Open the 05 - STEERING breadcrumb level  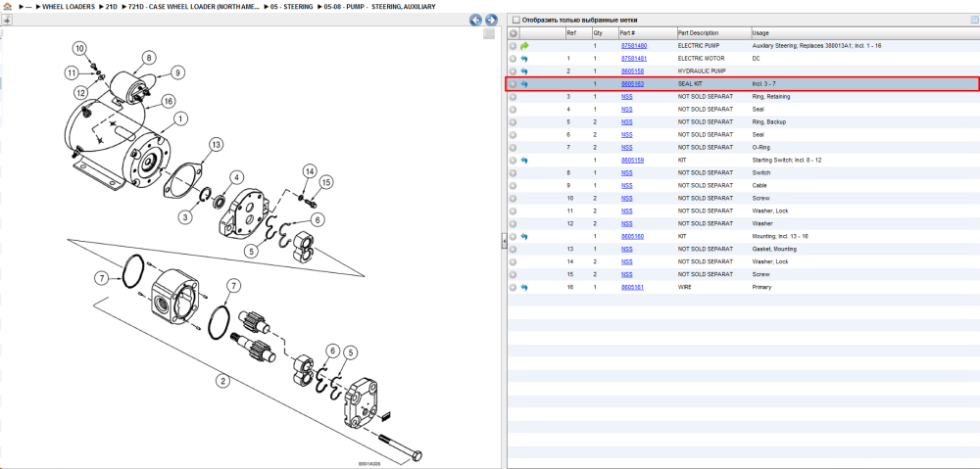291,6
